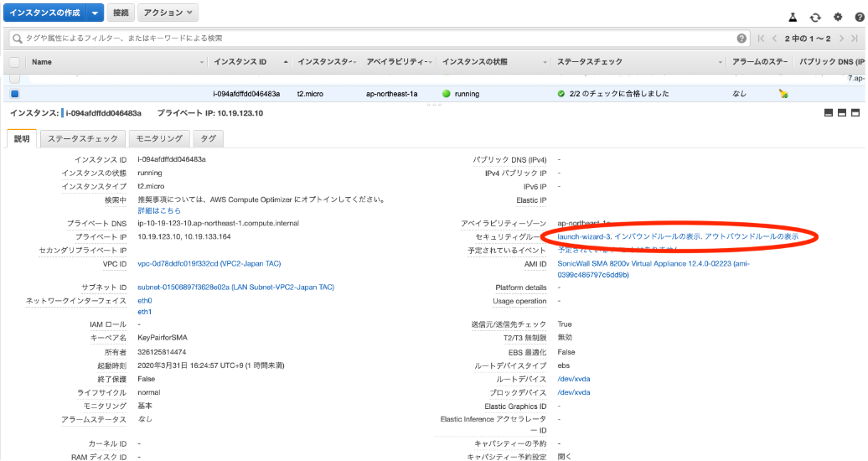Viewport: 868px width, 461px height.
Task: Click the flask experiments icon
Action: coord(792,17)
